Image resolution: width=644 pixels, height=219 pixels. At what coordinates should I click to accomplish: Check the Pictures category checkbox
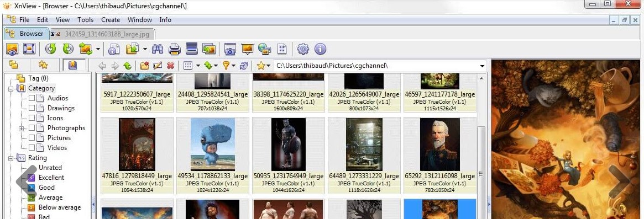[32, 138]
